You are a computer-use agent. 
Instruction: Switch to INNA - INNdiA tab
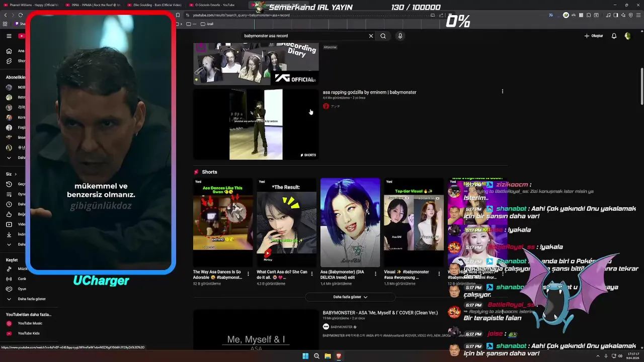(x=92, y=5)
